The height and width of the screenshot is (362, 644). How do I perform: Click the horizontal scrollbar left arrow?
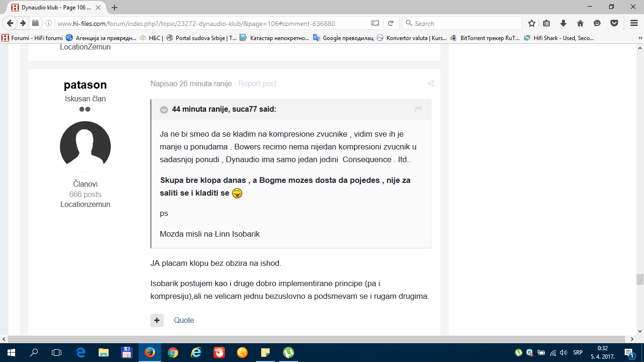pyautogui.click(x=4, y=339)
